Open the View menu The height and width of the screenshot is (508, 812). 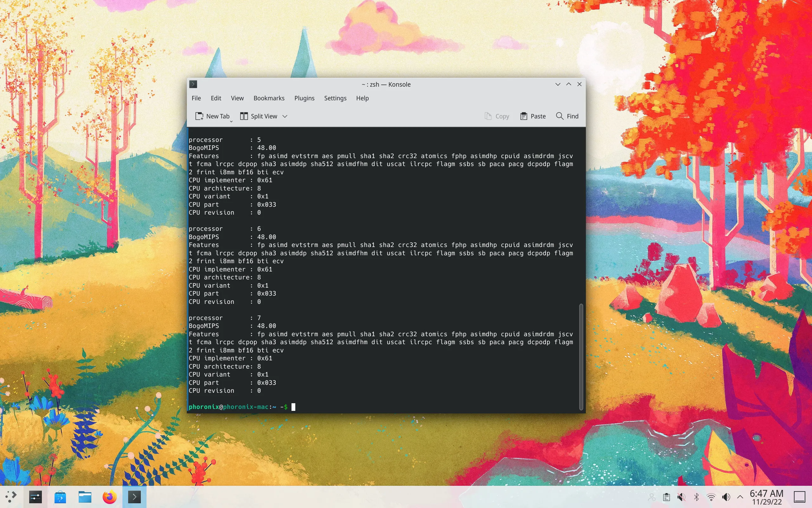coord(237,98)
